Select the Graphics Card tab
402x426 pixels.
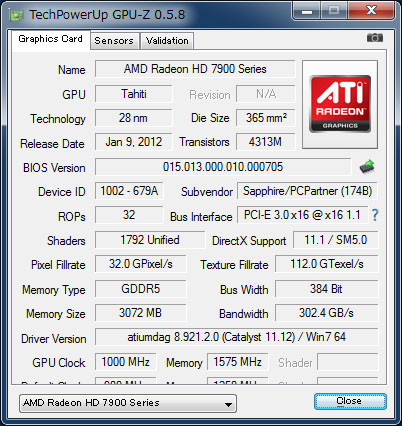click(x=50, y=39)
